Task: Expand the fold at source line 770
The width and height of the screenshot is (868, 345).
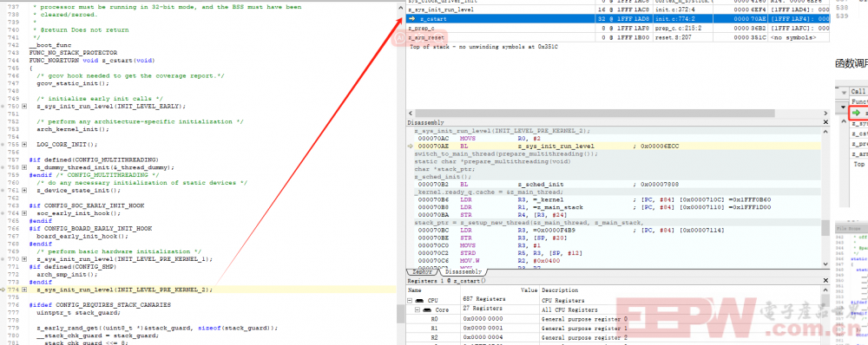Action: (x=23, y=258)
